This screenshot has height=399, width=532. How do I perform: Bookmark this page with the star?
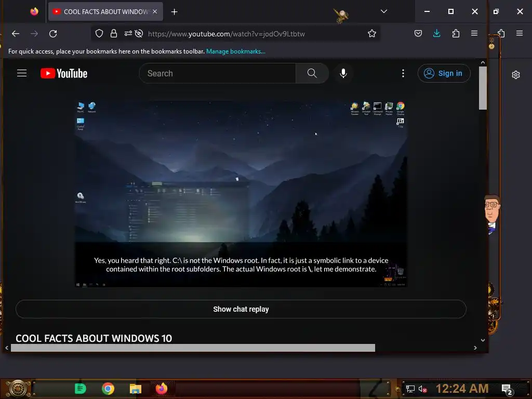point(372,34)
